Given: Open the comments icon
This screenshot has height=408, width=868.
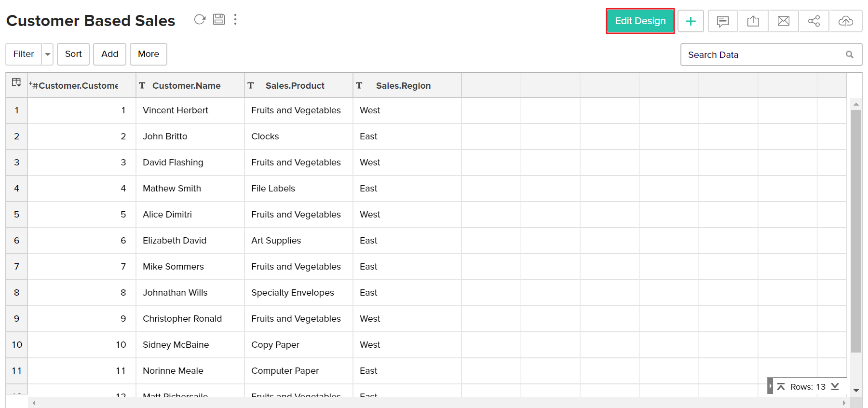Looking at the screenshot, I should tap(722, 21).
